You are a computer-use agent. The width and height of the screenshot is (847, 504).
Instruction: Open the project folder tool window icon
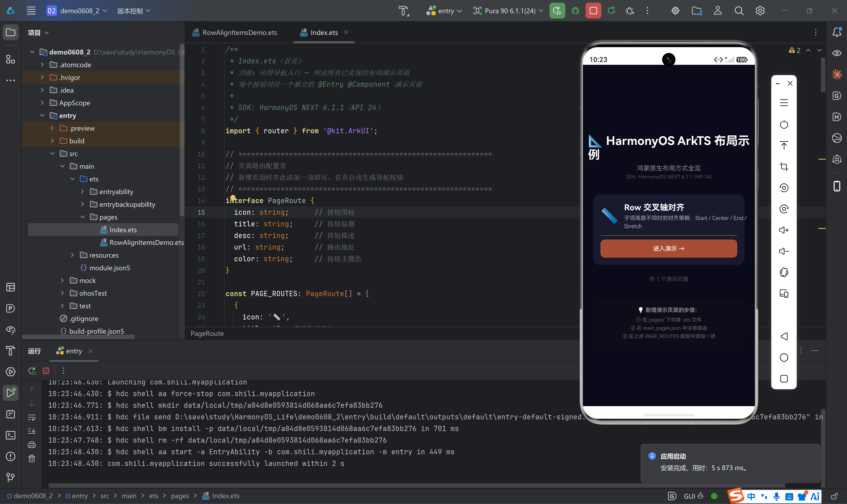11,32
